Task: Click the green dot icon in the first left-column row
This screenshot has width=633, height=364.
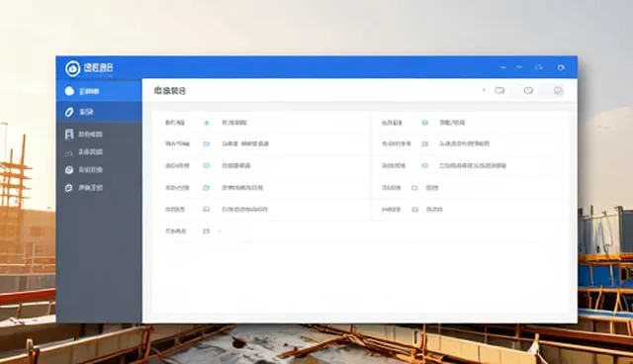Action: pyautogui.click(x=207, y=123)
